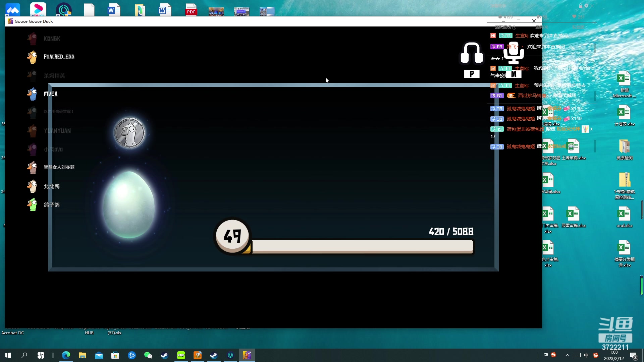Open Microsoft Store from taskbar
This screenshot has height=362, width=644.
pos(115,355)
